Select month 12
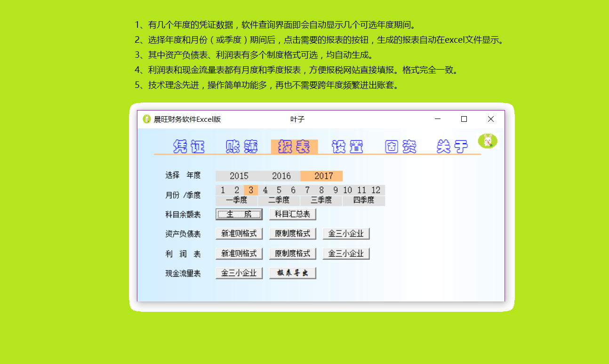The width and height of the screenshot is (609, 364). pos(376,190)
